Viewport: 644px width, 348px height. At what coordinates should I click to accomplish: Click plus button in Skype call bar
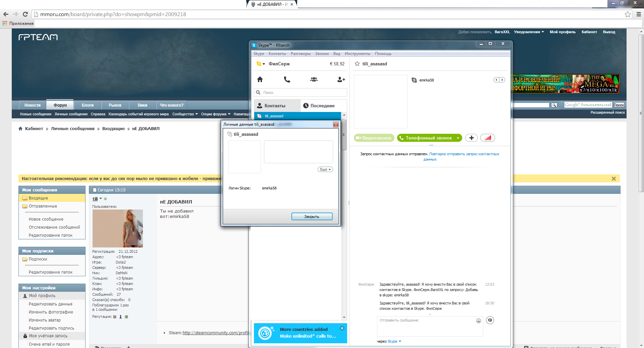[x=471, y=138]
